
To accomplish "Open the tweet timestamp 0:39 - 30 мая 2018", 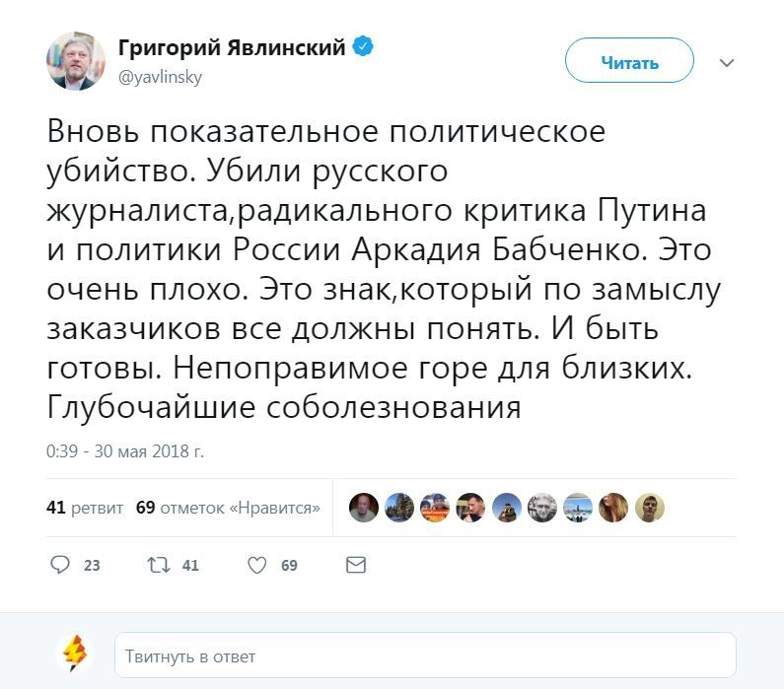I will pyautogui.click(x=125, y=452).
